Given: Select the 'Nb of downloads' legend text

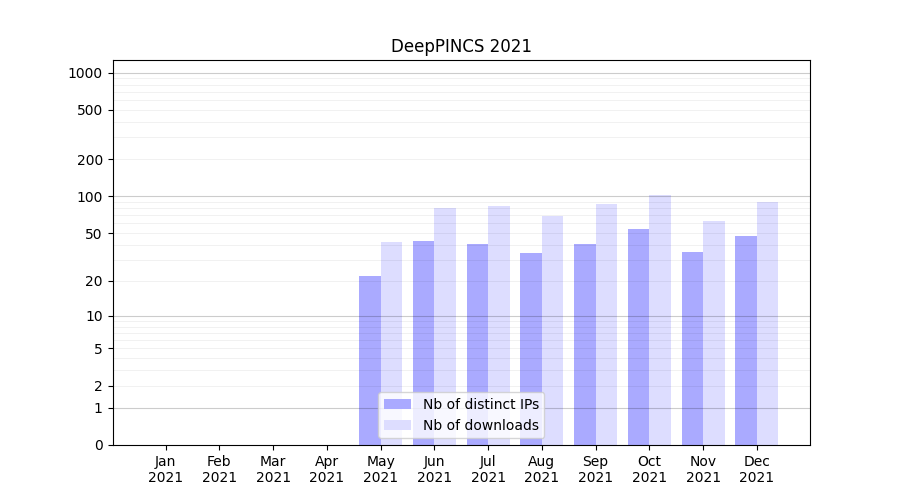Looking at the screenshot, I should pyautogui.click(x=480, y=425).
